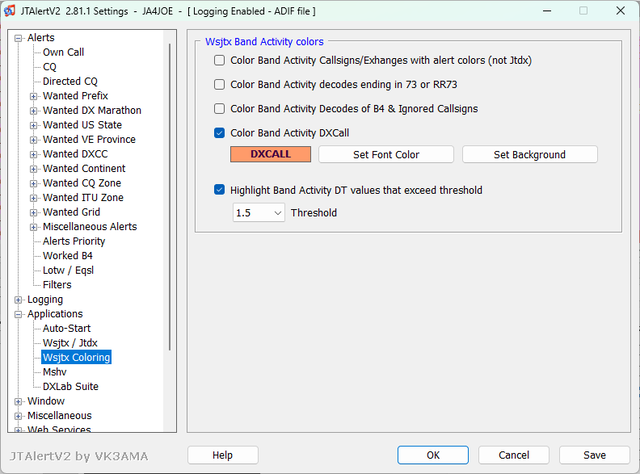640x474 pixels.
Task: Expand the Window tree node
Action: (x=18, y=401)
